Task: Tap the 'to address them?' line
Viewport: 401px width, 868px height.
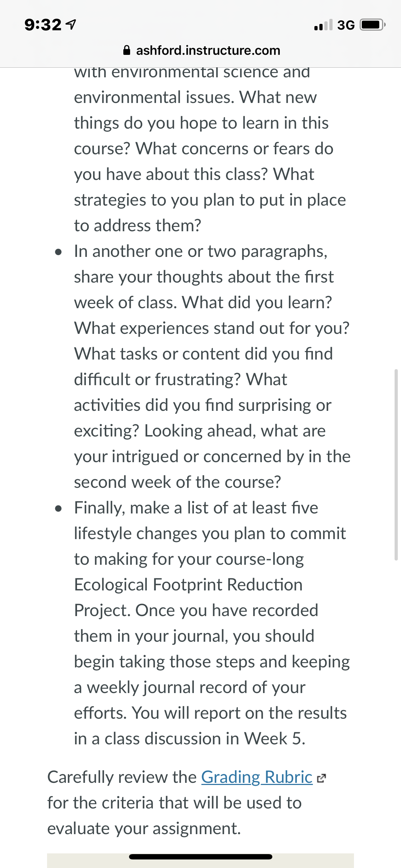Action: (x=138, y=226)
